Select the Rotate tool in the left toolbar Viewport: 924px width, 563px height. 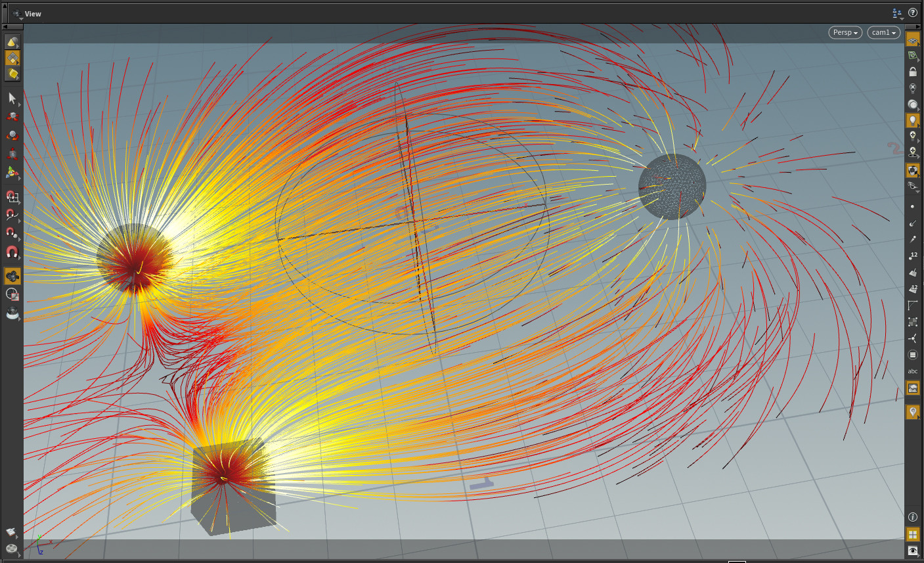tap(12, 135)
